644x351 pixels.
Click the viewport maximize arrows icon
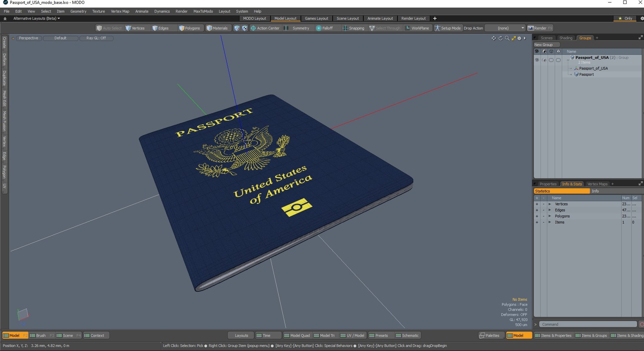514,38
